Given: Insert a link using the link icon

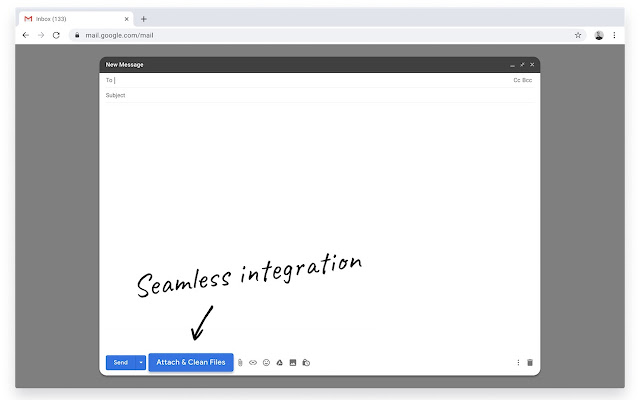Looking at the screenshot, I should tap(253, 362).
